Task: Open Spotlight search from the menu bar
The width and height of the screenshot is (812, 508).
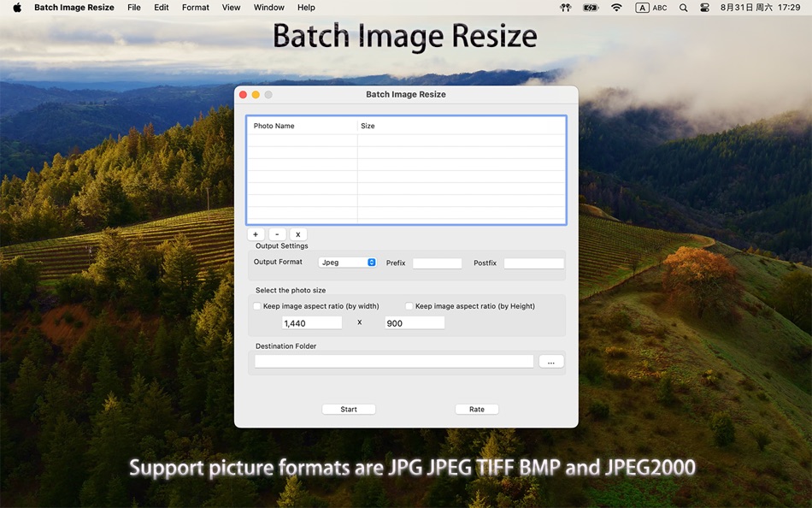Action: coord(683,7)
